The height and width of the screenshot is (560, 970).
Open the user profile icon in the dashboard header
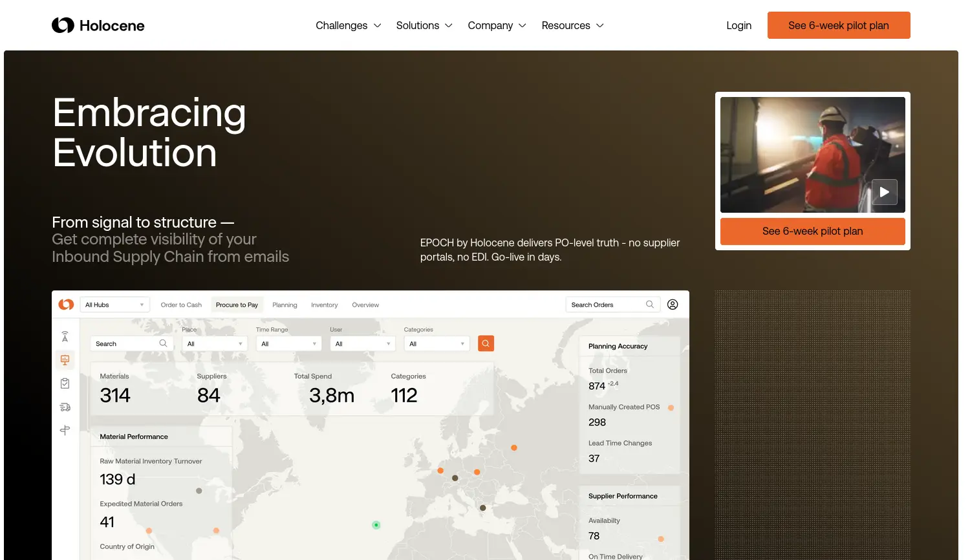[673, 304]
